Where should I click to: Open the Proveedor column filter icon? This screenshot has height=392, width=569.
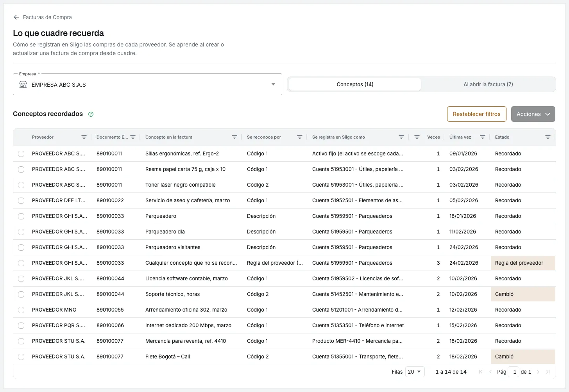(84, 137)
